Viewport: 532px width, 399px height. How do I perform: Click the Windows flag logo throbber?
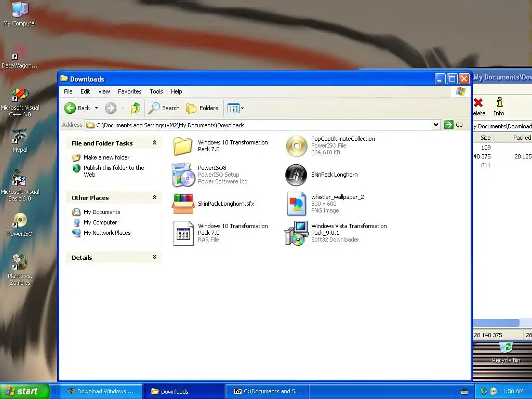461,91
